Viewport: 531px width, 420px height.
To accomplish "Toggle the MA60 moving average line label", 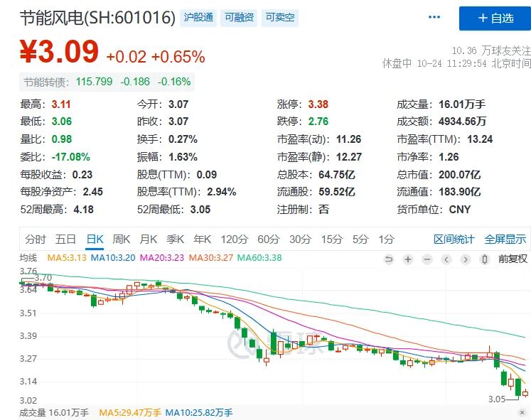I will (259, 257).
